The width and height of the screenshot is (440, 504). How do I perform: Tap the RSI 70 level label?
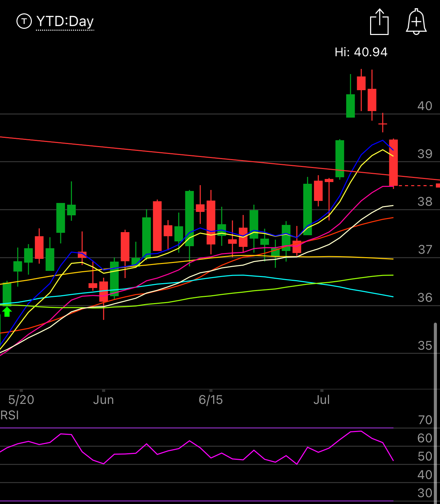click(425, 420)
